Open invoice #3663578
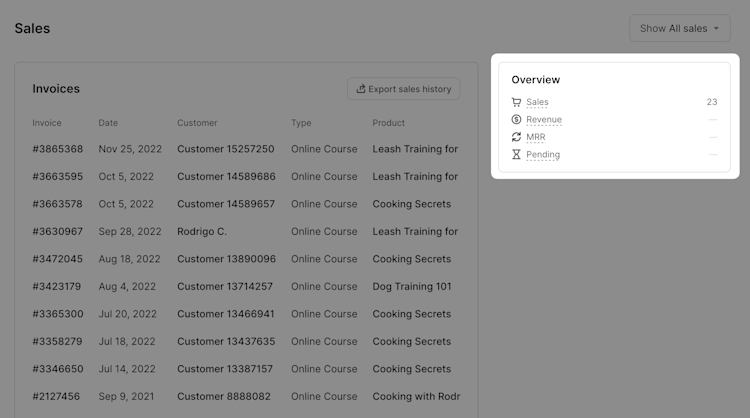 tap(58, 204)
